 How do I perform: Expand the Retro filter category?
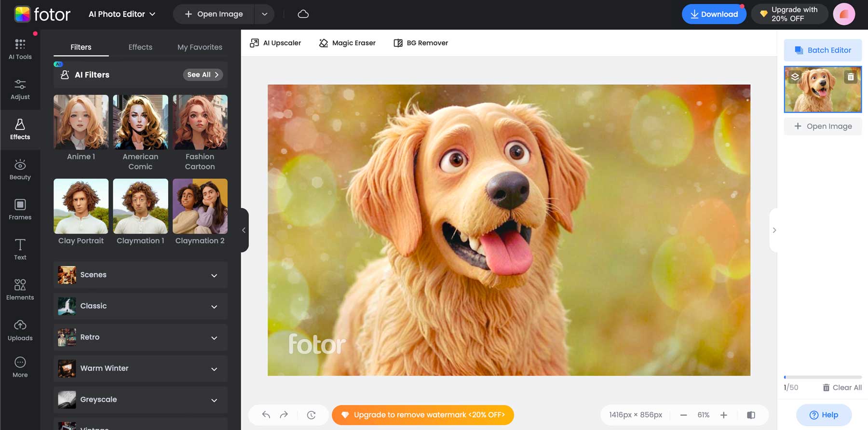coord(140,337)
